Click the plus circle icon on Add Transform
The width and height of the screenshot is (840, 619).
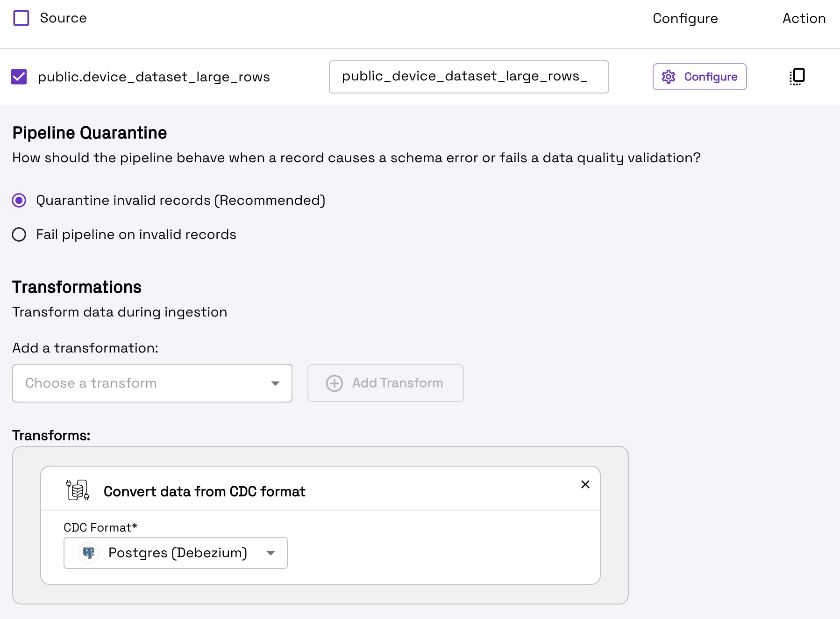(x=335, y=383)
